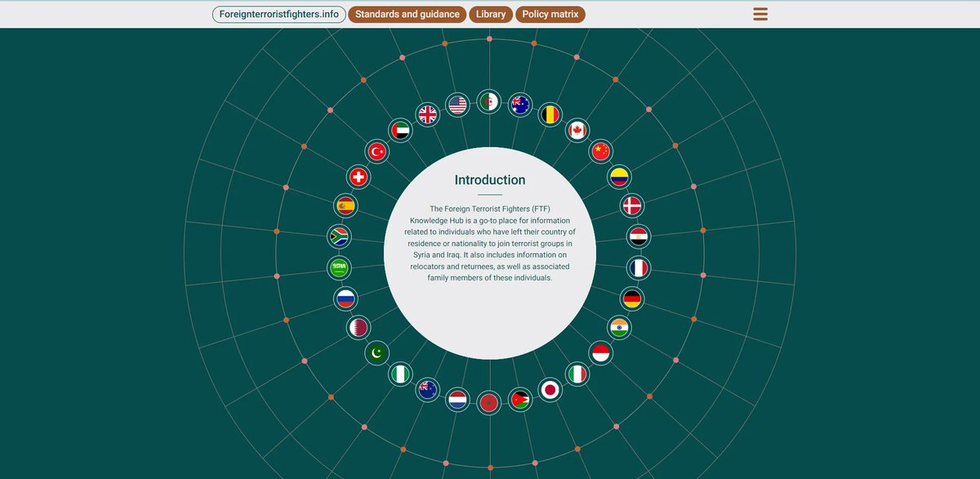Viewport: 980px width, 479px height.
Task: Click the Pakistan flag icon
Action: 376,353
